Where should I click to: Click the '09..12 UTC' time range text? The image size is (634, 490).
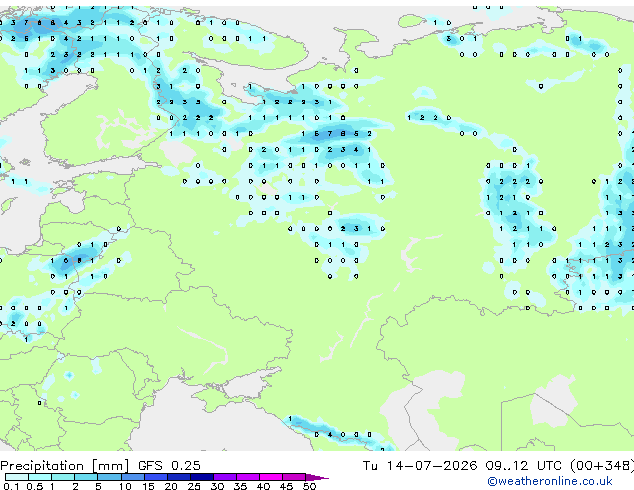pyautogui.click(x=524, y=465)
